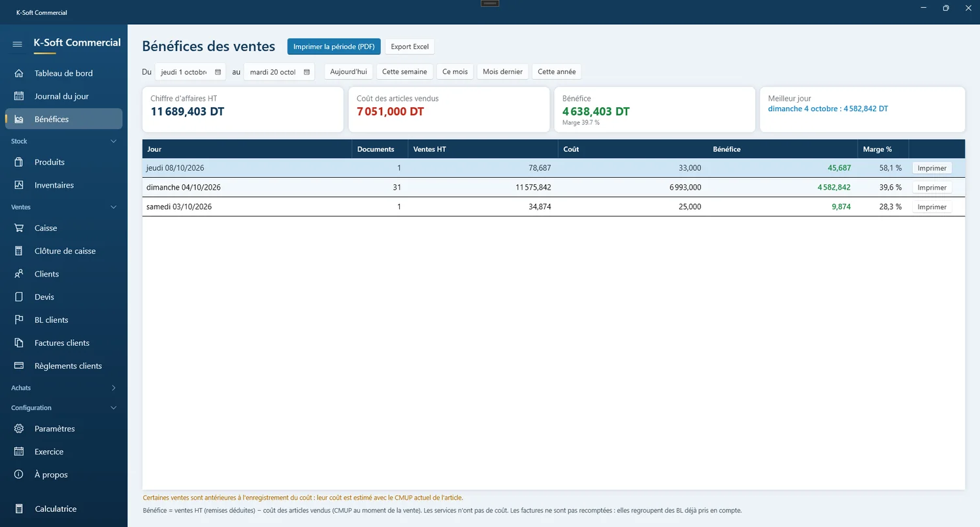Open end date calendar picker icon
The width and height of the screenshot is (980, 527).
(x=306, y=72)
